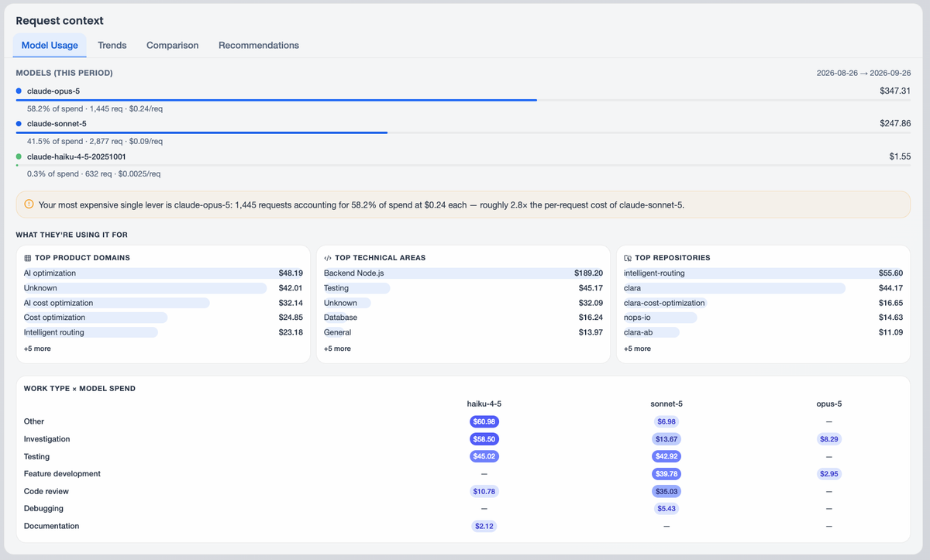Click the blue dot next to claude-sonnet-5
This screenshot has width=930, height=560.
pyautogui.click(x=19, y=123)
